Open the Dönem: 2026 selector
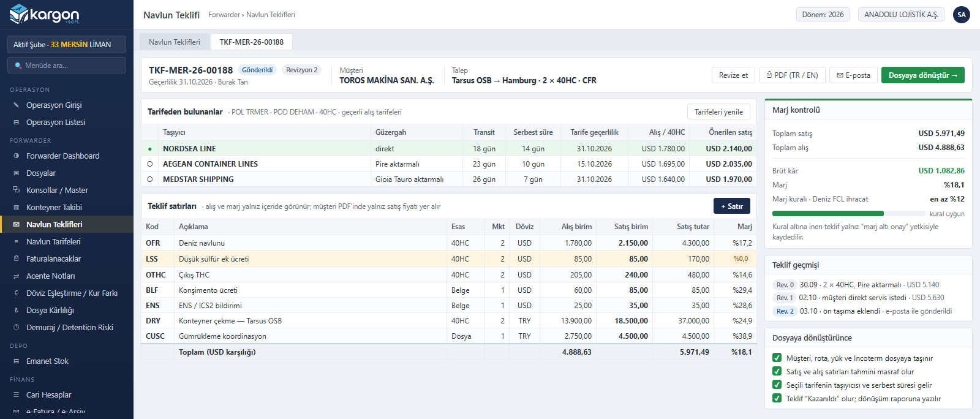 click(x=823, y=15)
